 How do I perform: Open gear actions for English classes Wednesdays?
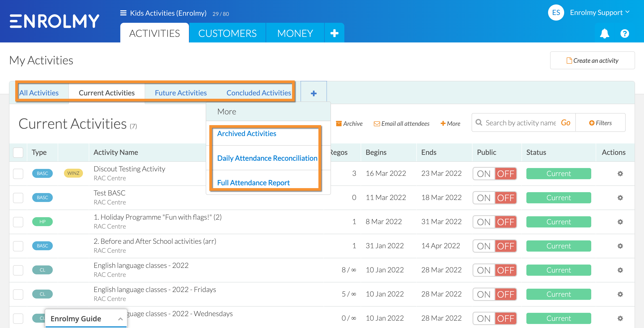click(x=620, y=318)
